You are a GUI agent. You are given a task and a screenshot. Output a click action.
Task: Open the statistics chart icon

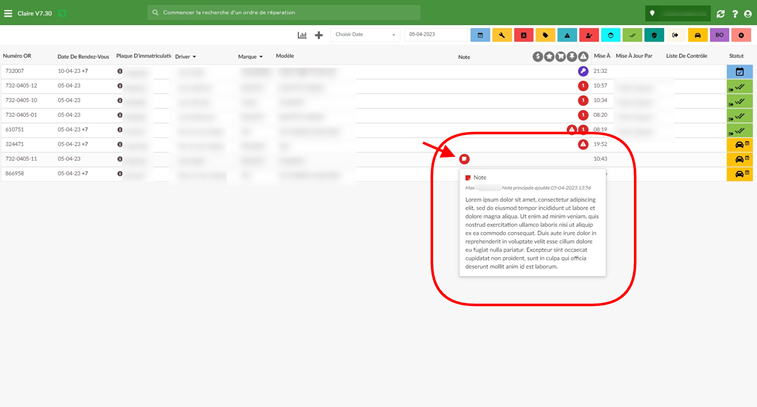coord(302,35)
